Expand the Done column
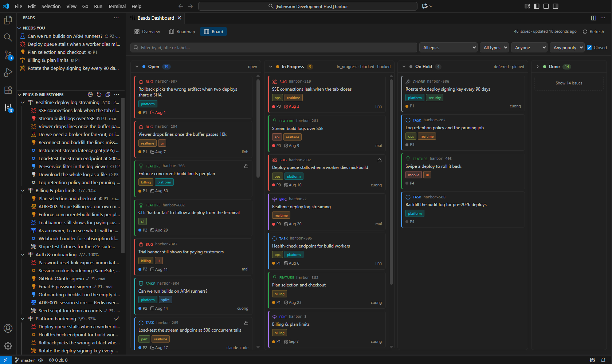The image size is (612, 364). click(537, 67)
